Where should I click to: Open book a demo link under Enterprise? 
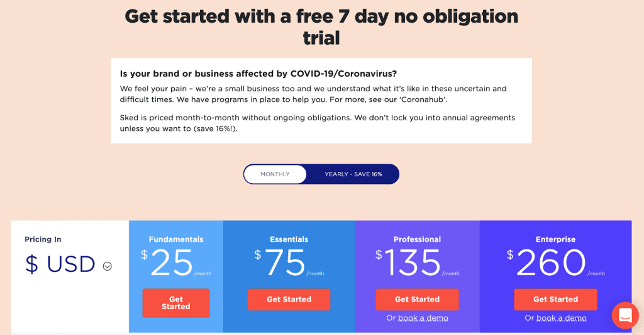coord(562,318)
